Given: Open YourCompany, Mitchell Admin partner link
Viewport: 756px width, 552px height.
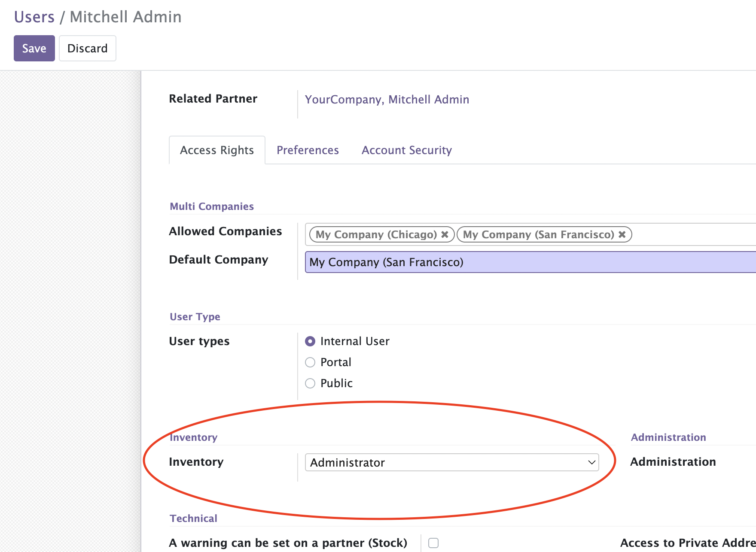Looking at the screenshot, I should coord(387,100).
